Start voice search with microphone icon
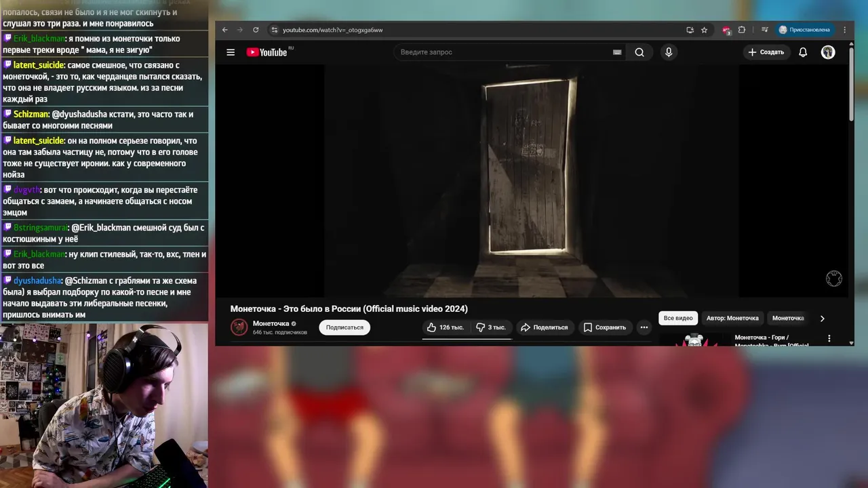The image size is (868, 488). [669, 52]
